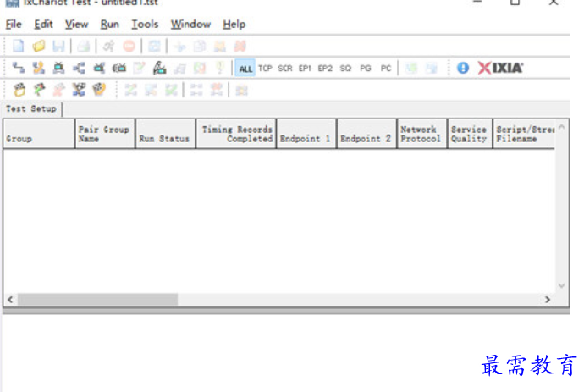Image resolution: width=584 pixels, height=392 pixels.
Task: Create a new test with the blank page icon
Action: point(19,46)
